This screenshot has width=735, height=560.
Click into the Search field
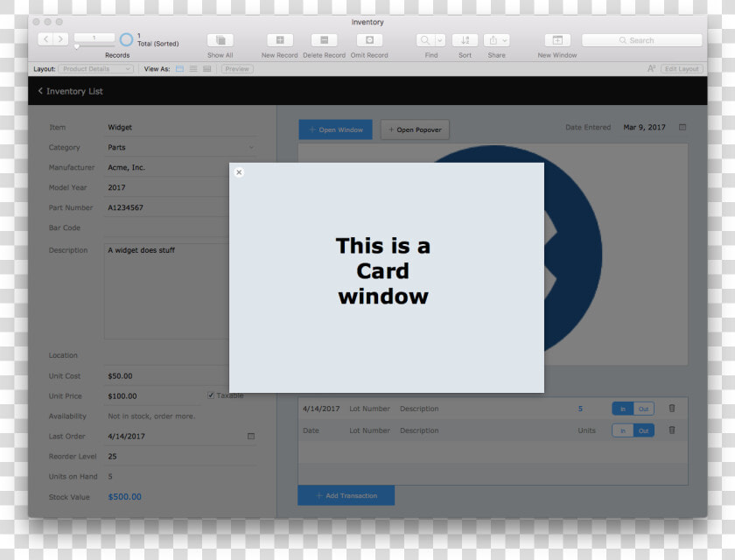pyautogui.click(x=641, y=40)
